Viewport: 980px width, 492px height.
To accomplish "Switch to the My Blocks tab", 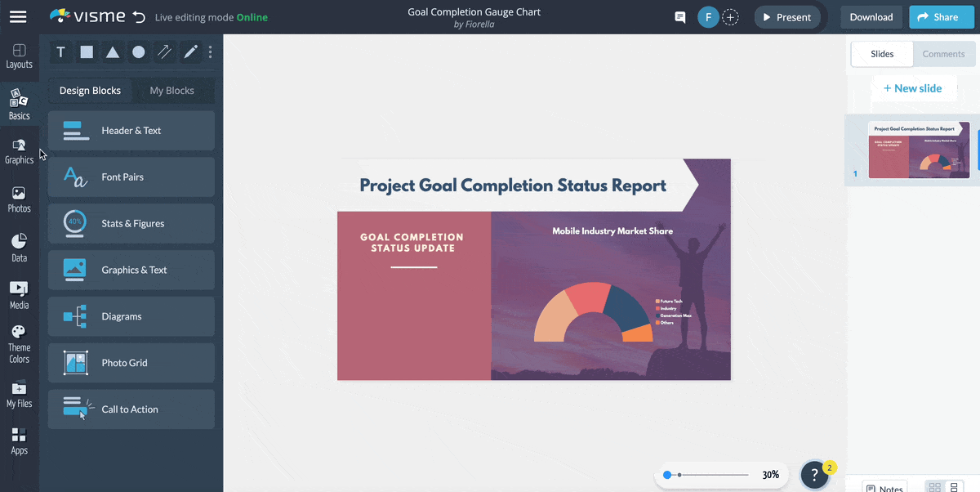I will point(173,90).
